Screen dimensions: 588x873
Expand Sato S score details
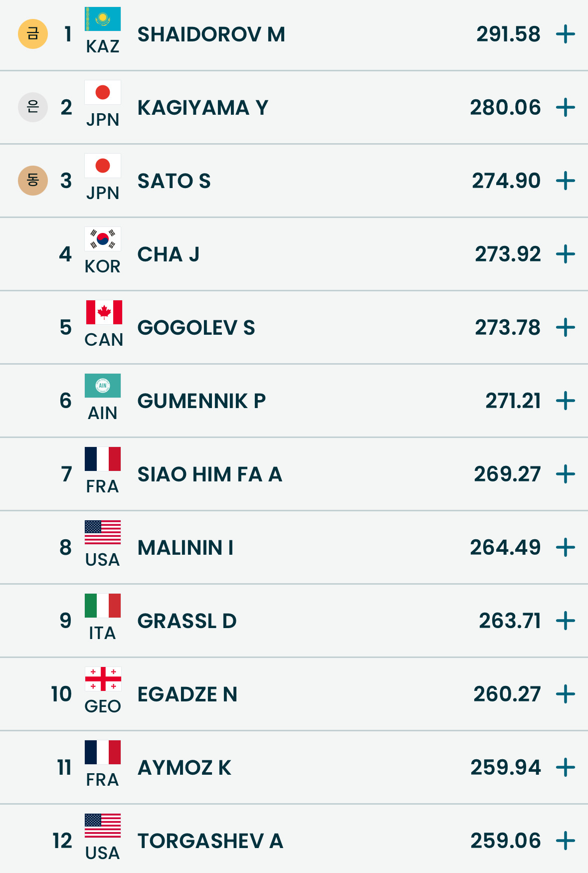[566, 181]
